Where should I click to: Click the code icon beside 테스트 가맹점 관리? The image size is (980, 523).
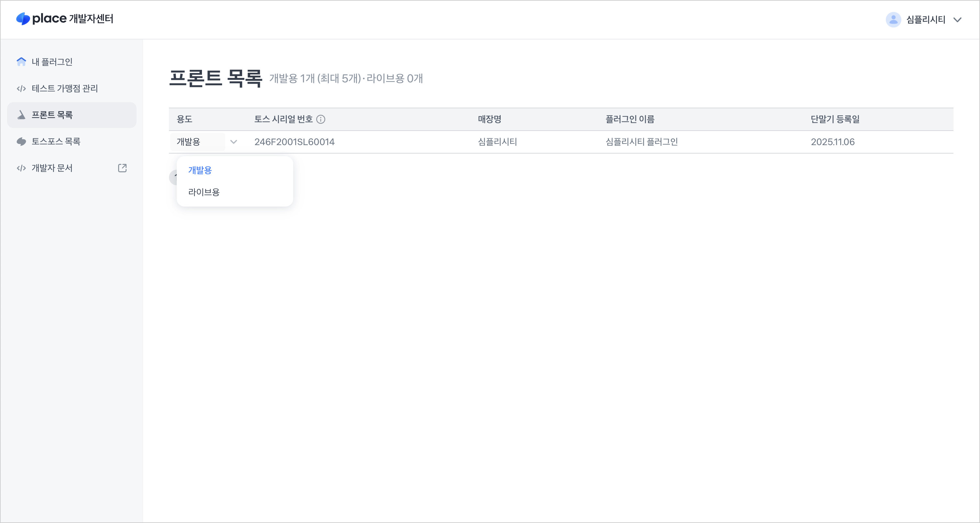pos(21,88)
